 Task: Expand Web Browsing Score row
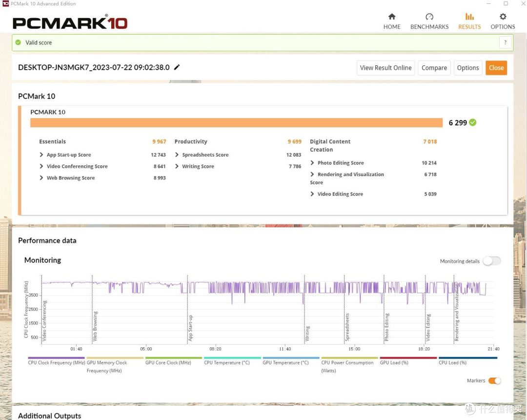click(41, 178)
